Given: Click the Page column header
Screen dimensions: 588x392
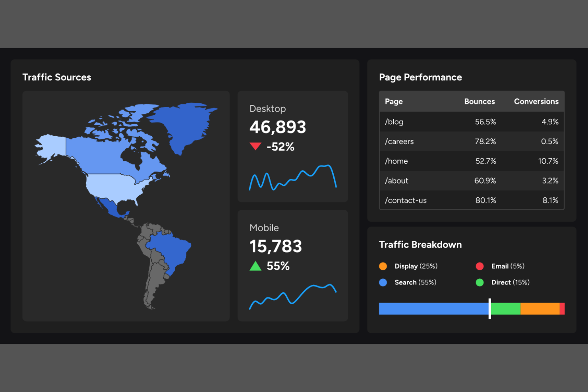Looking at the screenshot, I should click(393, 101).
